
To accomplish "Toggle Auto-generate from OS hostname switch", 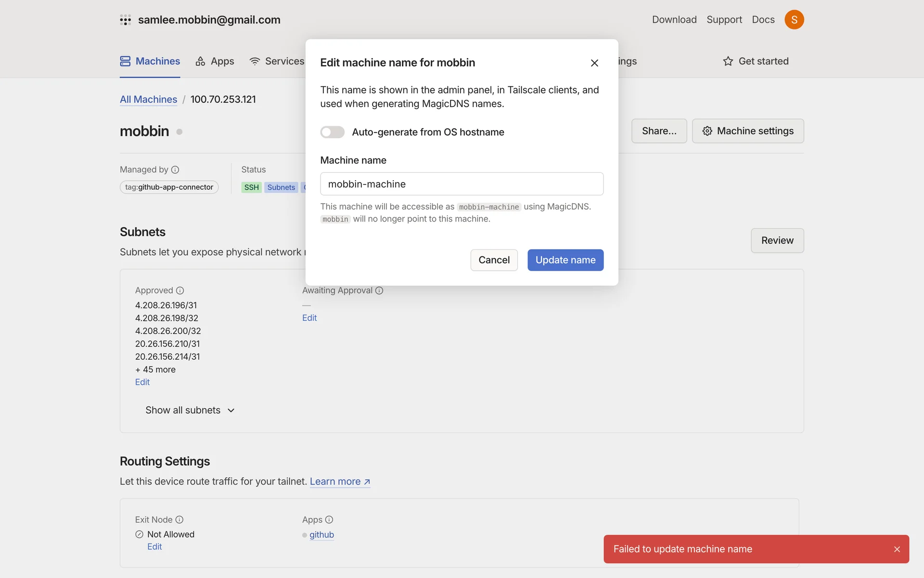I will click(x=333, y=132).
